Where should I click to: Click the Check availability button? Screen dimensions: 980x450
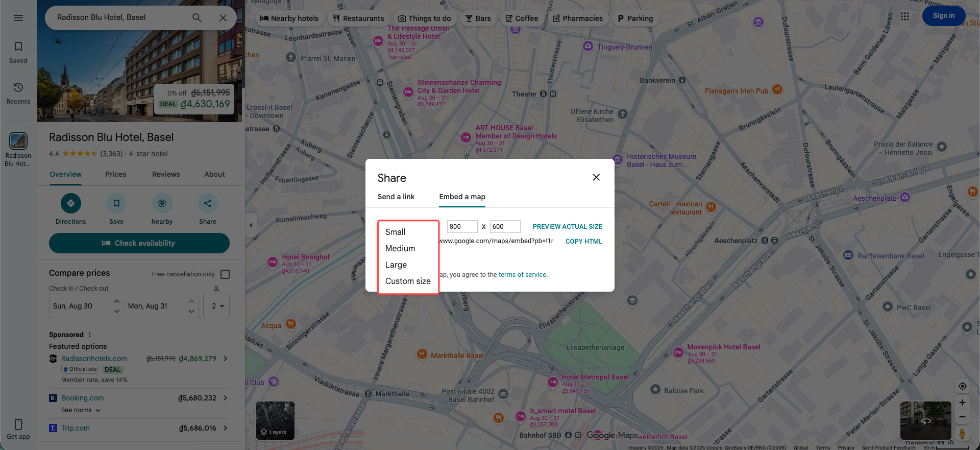tap(139, 243)
